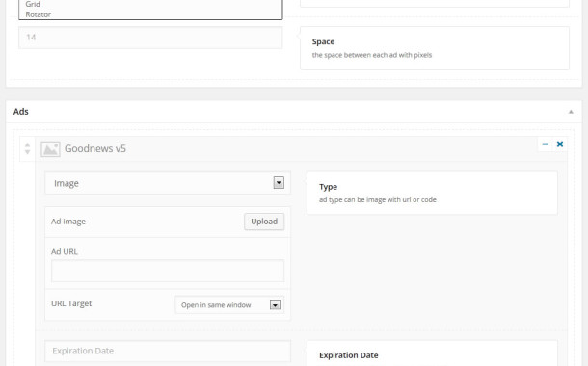588x366 pixels.
Task: Click the Goodnews v5 ad title
Action: click(x=95, y=148)
